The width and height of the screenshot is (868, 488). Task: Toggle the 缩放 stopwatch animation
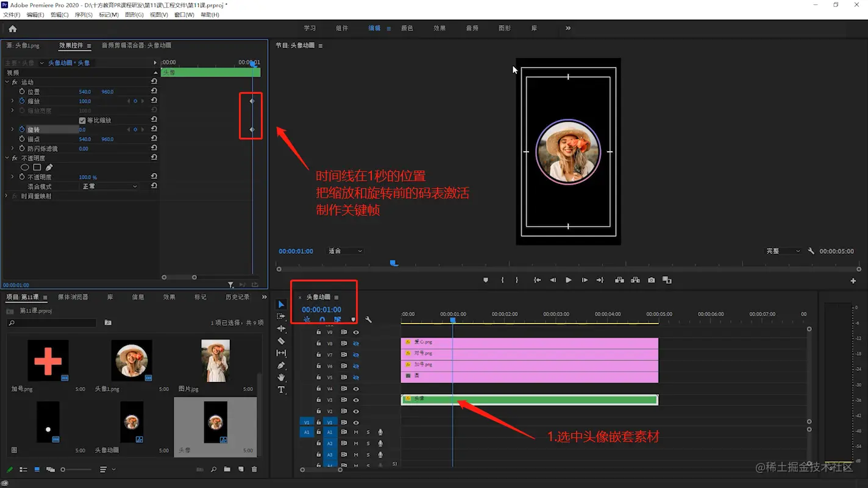[x=22, y=101]
